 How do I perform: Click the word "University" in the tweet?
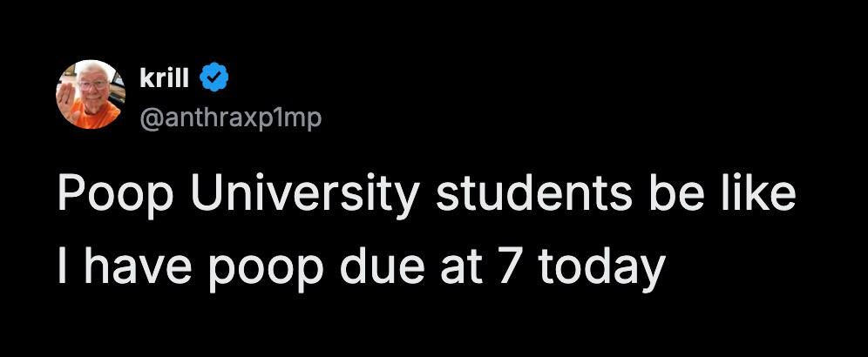click(x=305, y=195)
